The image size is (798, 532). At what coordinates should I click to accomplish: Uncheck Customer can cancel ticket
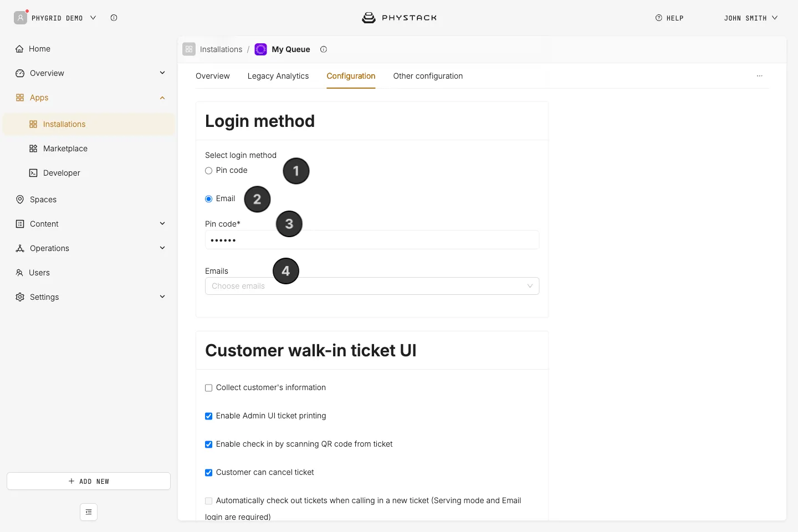click(x=209, y=473)
